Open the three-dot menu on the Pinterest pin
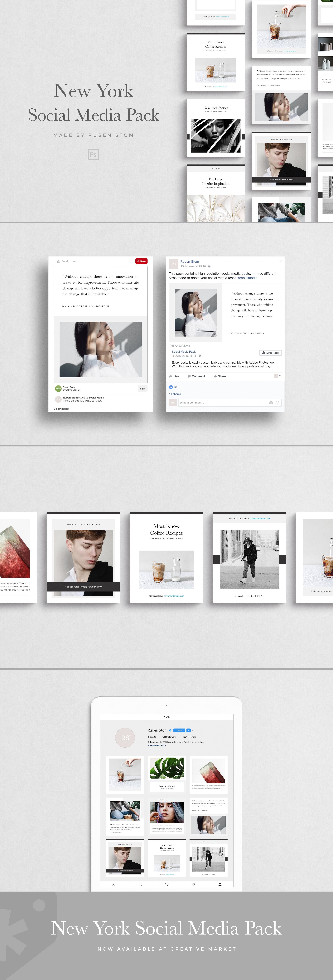Image resolution: width=333 pixels, height=980 pixels. click(x=75, y=261)
